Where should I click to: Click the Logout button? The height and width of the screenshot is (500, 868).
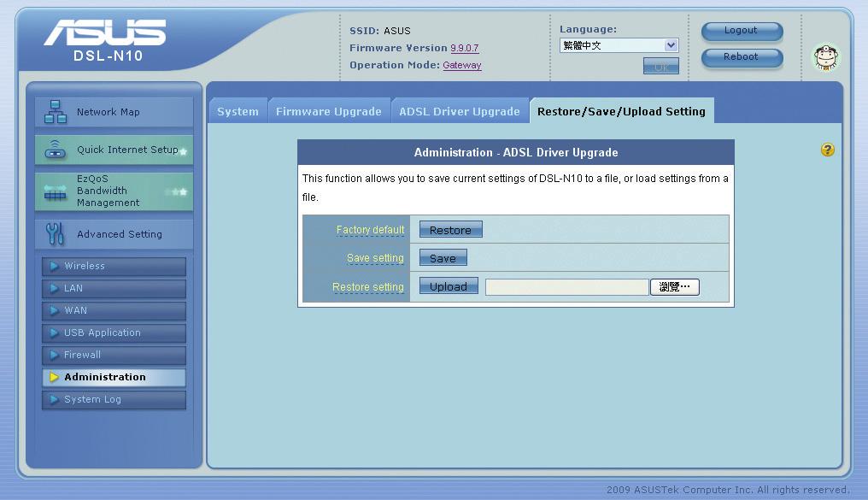coord(742,31)
